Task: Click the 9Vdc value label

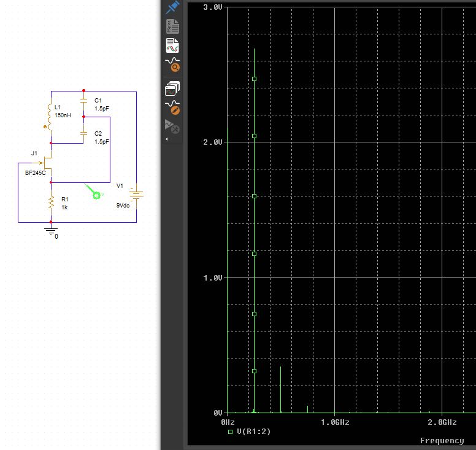Action: [x=123, y=206]
